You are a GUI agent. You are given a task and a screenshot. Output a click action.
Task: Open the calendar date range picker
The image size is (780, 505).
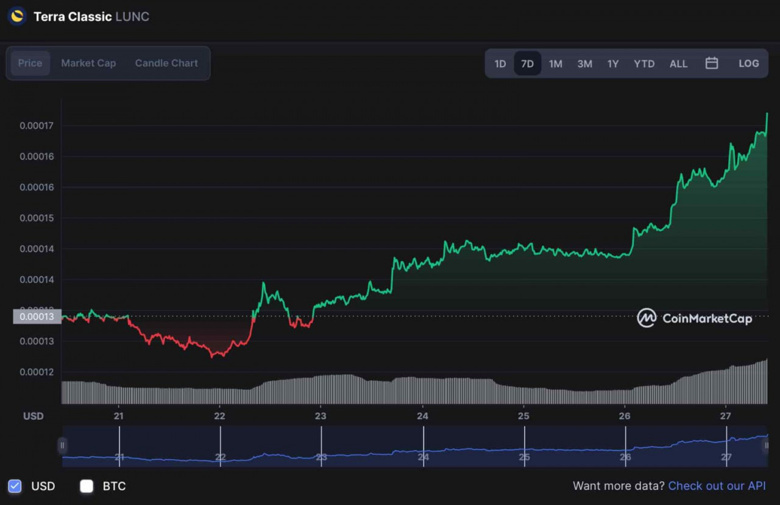tap(712, 63)
